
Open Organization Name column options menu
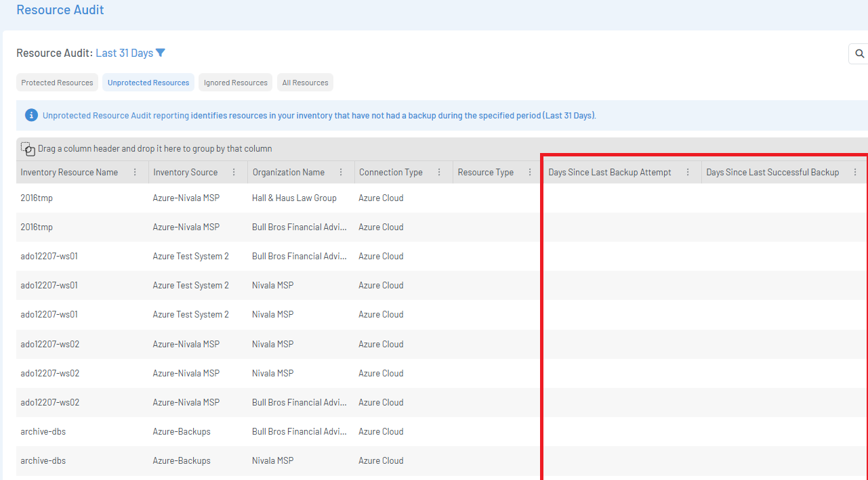click(341, 173)
